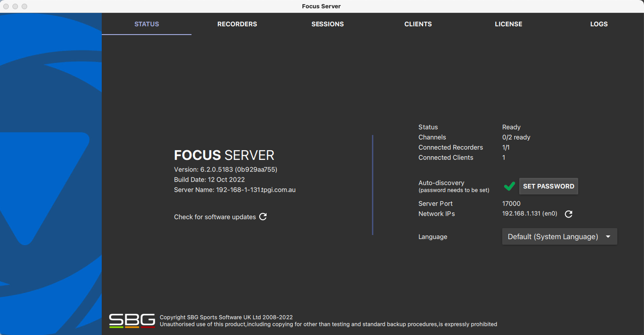
Task: Click the Server Name line
Action: tap(235, 190)
